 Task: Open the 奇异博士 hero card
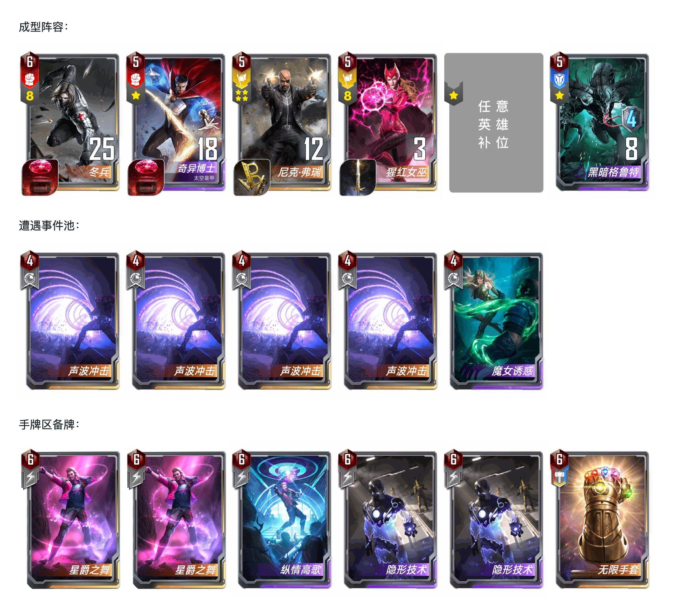pos(176,123)
